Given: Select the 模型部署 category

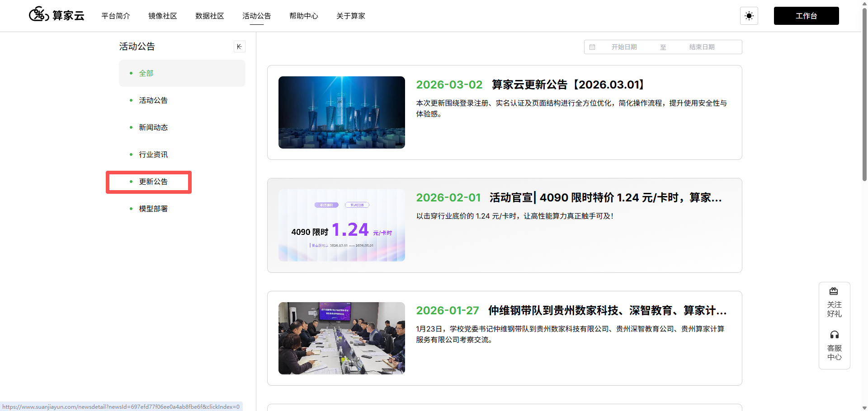Looking at the screenshot, I should 182,209.
